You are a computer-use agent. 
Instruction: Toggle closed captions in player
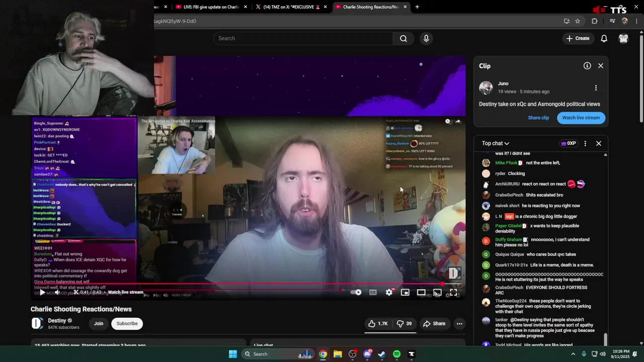(373, 293)
